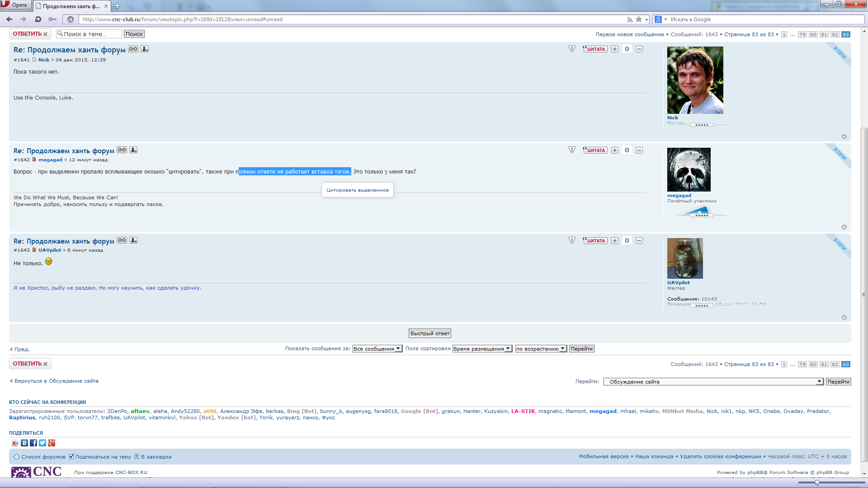This screenshot has height=488, width=868.
Task: Open 'Все сообщения' display period dropdown
Action: [x=377, y=349]
